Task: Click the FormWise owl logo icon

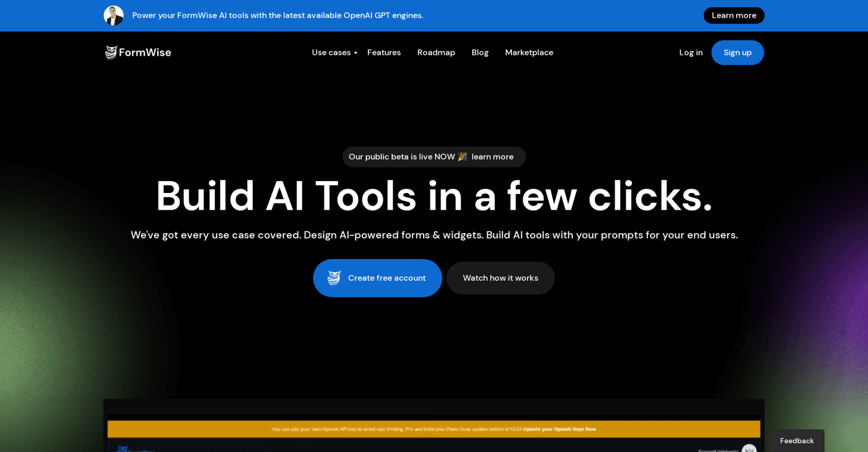Action: [x=111, y=53]
